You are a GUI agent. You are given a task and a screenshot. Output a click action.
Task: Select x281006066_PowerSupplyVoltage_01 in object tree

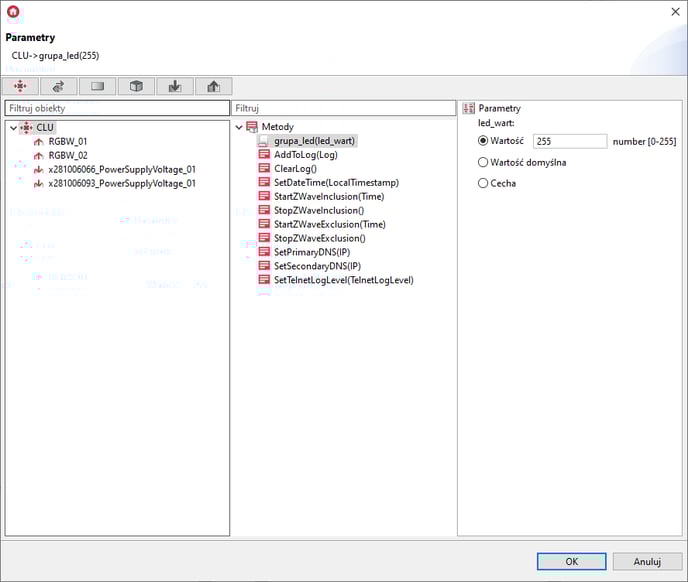click(121, 170)
